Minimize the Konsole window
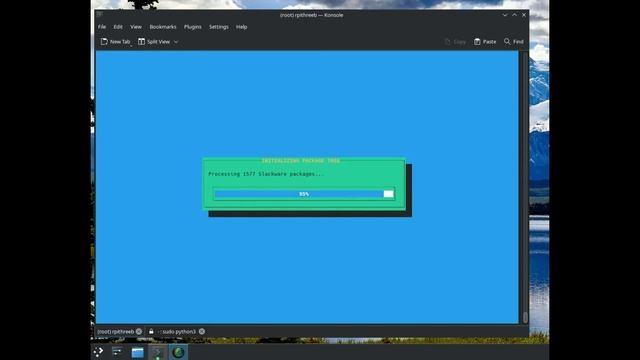 point(505,15)
